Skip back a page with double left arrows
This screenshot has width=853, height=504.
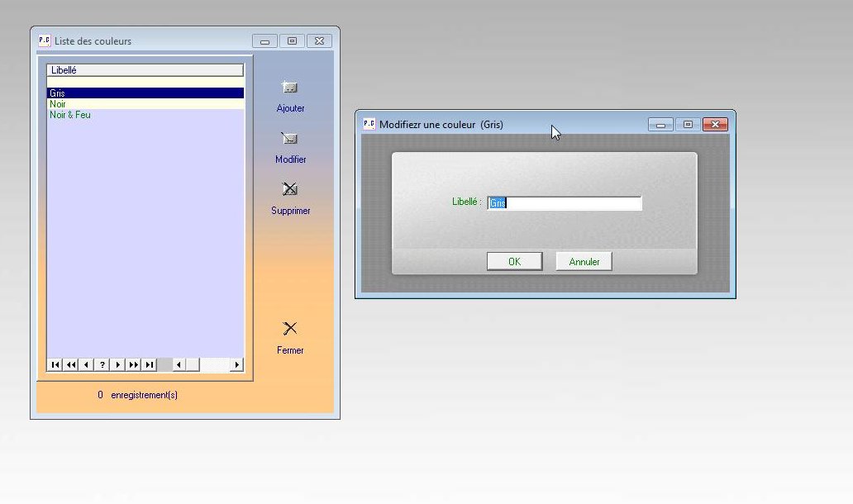pyautogui.click(x=71, y=364)
